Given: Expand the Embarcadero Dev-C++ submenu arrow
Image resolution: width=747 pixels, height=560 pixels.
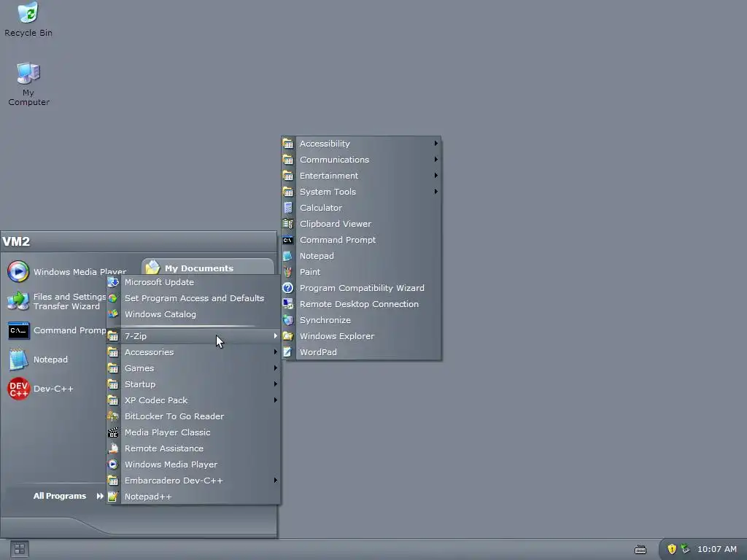Looking at the screenshot, I should point(275,481).
